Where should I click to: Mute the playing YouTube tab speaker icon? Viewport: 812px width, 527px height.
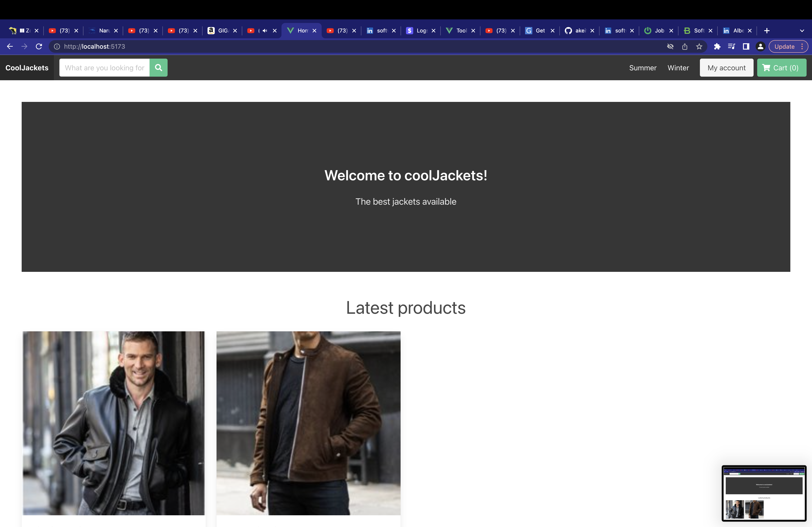265,31
